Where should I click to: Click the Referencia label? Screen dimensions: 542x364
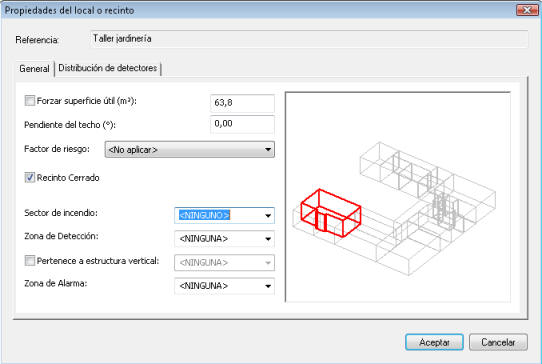click(37, 40)
